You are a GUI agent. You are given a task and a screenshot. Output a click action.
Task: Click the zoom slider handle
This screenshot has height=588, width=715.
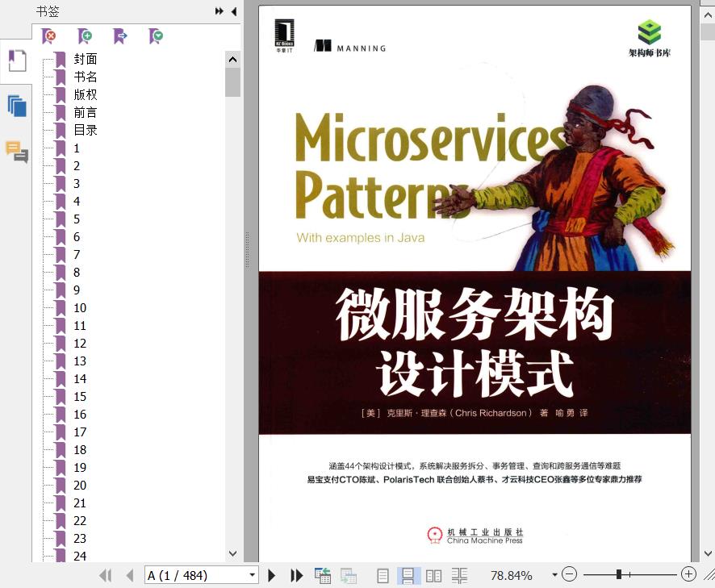619,574
